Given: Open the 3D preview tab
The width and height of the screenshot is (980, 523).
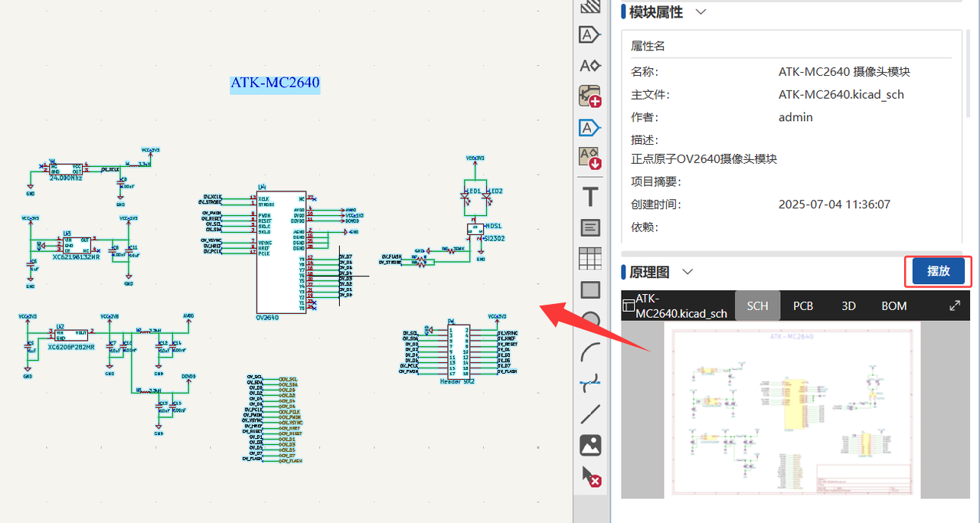Looking at the screenshot, I should pos(848,306).
